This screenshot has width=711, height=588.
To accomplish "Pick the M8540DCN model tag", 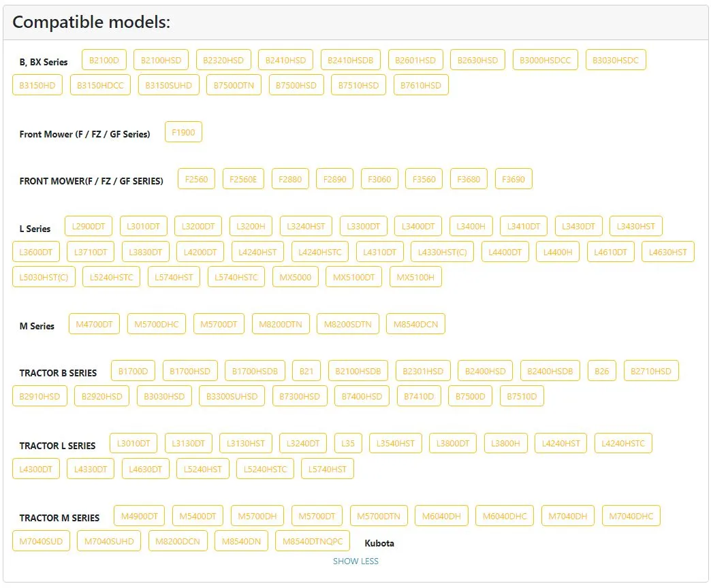I will point(415,325).
